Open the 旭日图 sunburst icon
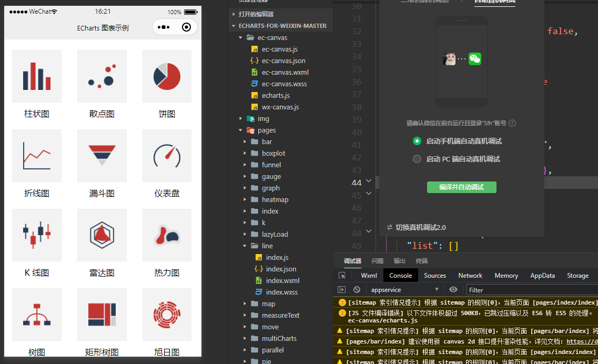The height and width of the screenshot is (364, 598). point(167,315)
